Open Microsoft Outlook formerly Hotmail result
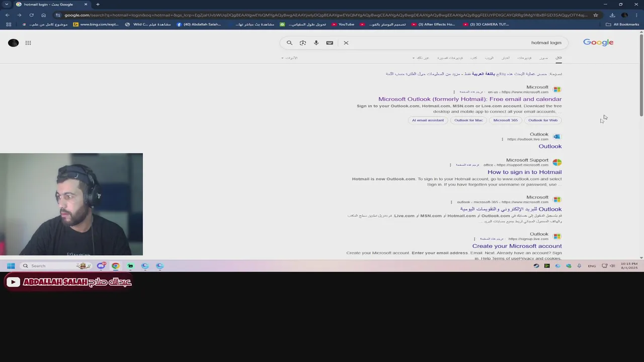Viewport: 644px width, 362px height. point(470,99)
